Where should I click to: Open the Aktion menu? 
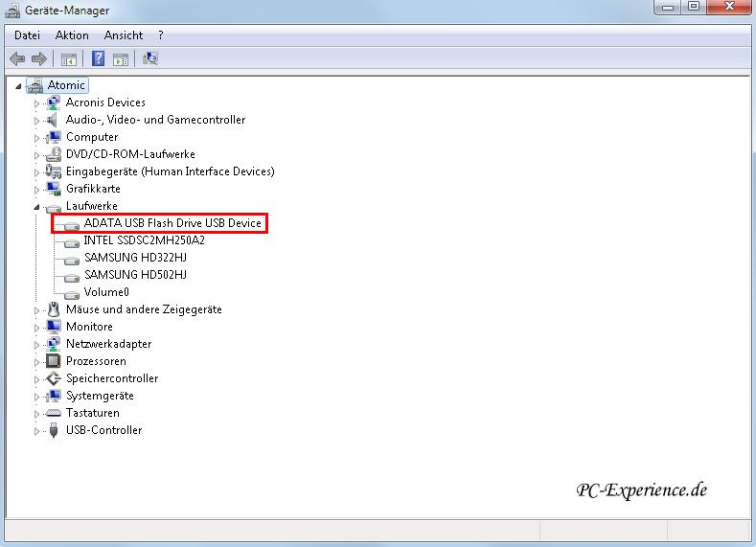(x=72, y=35)
